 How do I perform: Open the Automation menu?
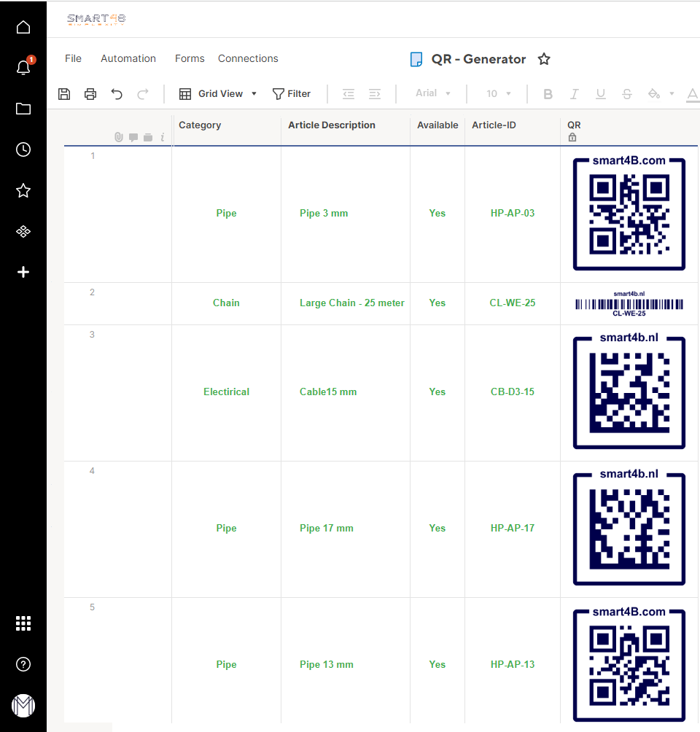point(128,58)
